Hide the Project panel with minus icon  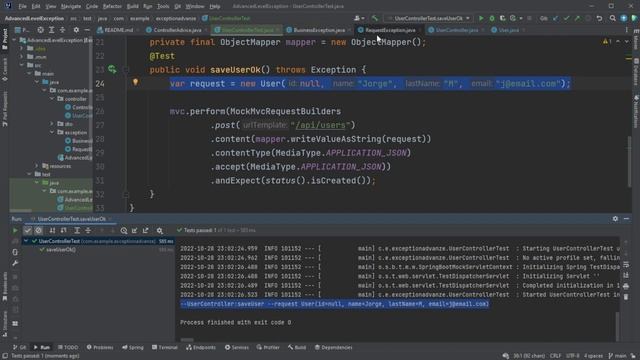pyautogui.click(x=87, y=30)
